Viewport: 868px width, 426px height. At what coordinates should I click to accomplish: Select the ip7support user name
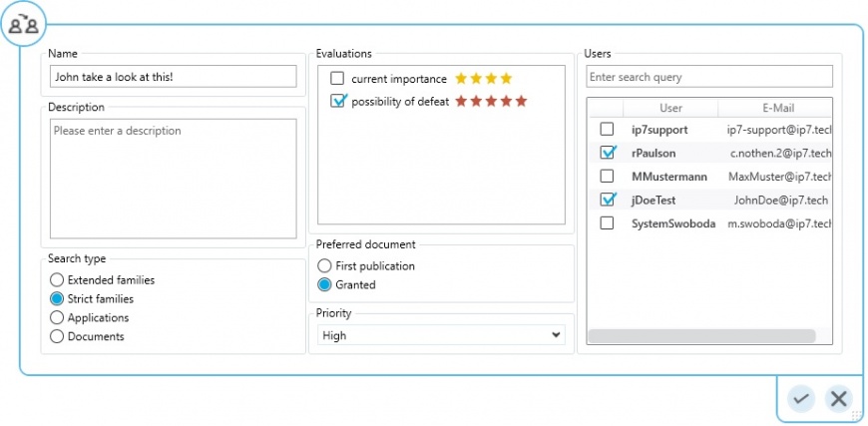click(659, 130)
